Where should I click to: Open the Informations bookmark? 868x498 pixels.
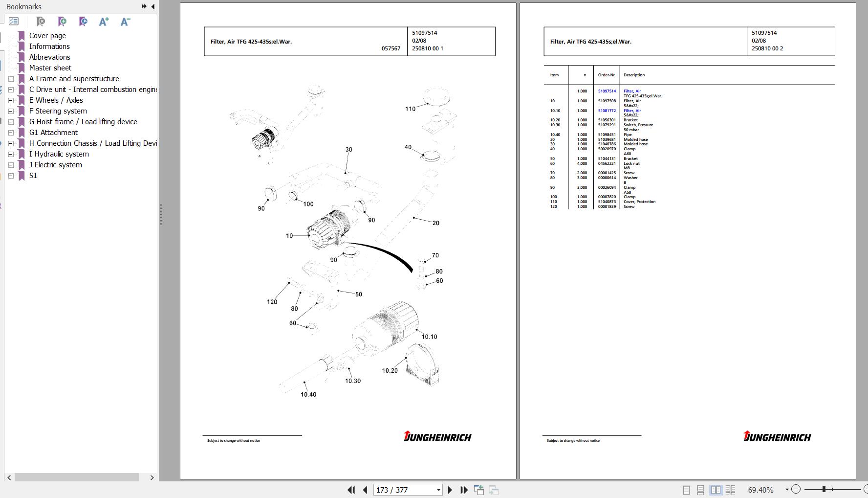click(x=49, y=46)
